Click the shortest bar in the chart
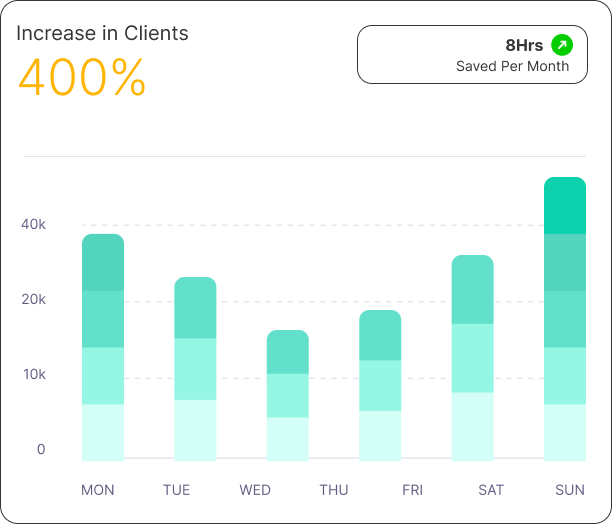The width and height of the screenshot is (612, 524). pos(288,395)
